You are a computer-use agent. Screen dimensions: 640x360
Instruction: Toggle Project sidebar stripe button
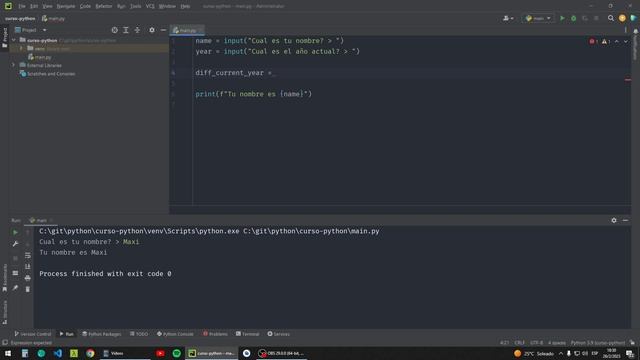coord(4,38)
